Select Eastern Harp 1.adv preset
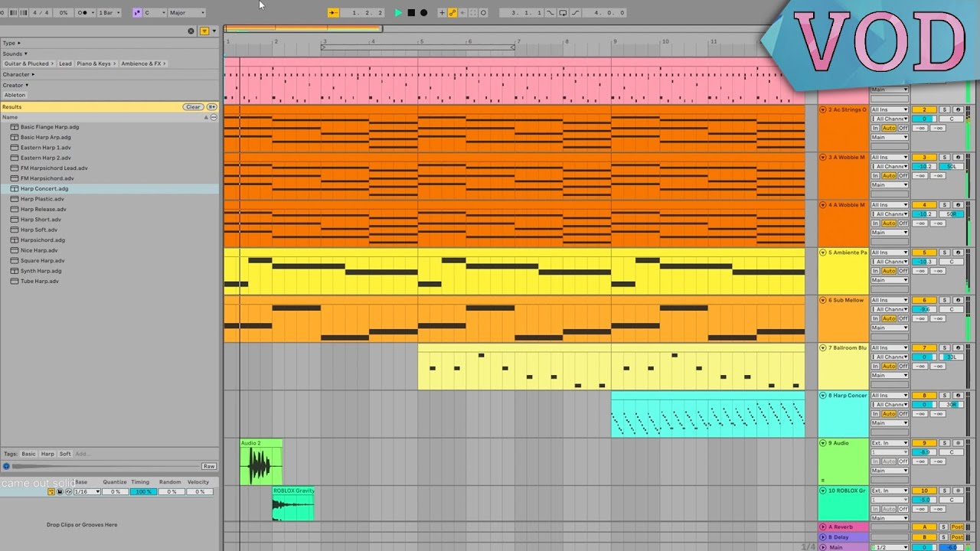The height and width of the screenshot is (551, 980). [46, 148]
